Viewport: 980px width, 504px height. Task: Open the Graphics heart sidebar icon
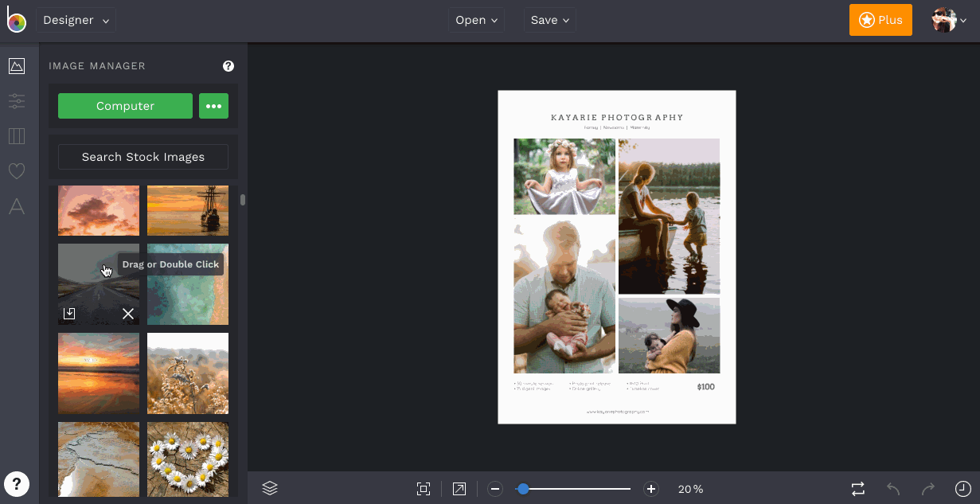pos(17,171)
